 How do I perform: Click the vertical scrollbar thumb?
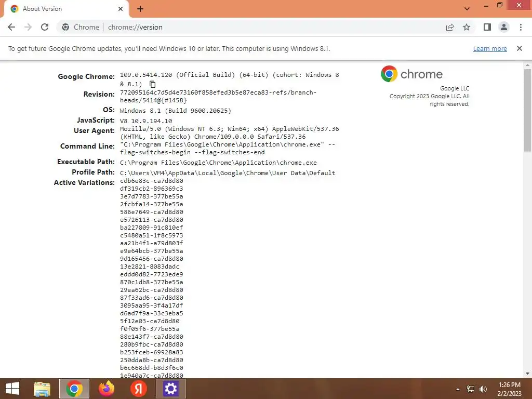point(527,110)
